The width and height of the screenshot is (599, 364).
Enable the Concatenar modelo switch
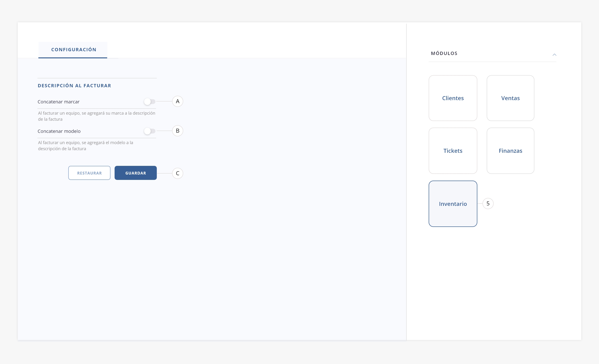coord(149,131)
